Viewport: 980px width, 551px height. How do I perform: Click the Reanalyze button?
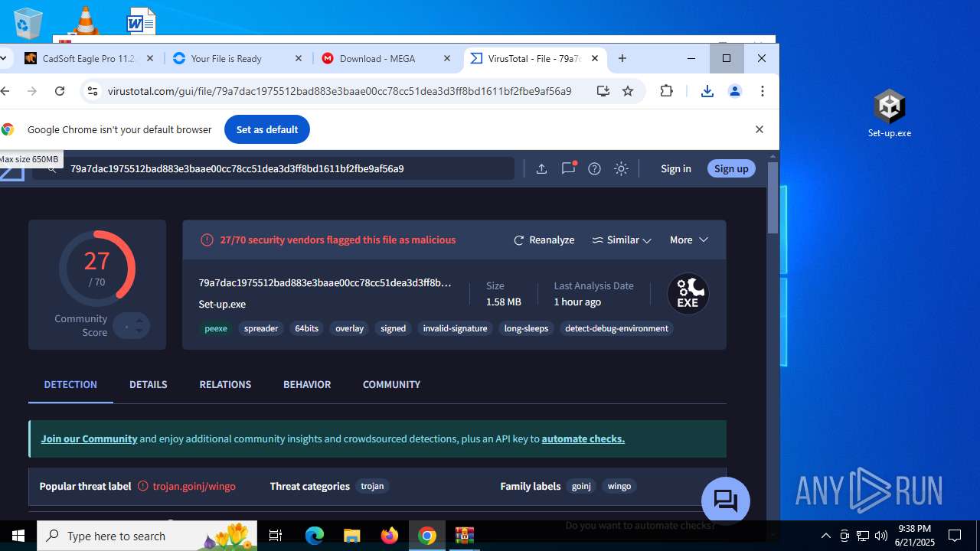pyautogui.click(x=544, y=240)
